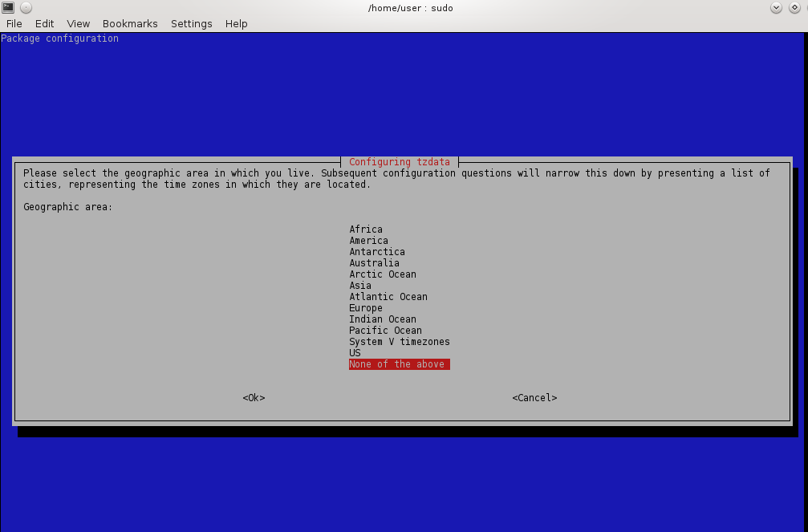Open the File menu
808x532 pixels.
[x=14, y=24]
